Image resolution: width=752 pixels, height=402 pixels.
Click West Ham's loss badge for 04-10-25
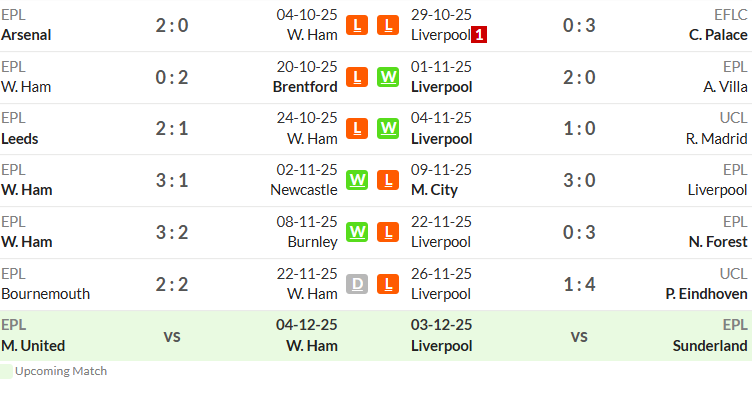click(357, 25)
